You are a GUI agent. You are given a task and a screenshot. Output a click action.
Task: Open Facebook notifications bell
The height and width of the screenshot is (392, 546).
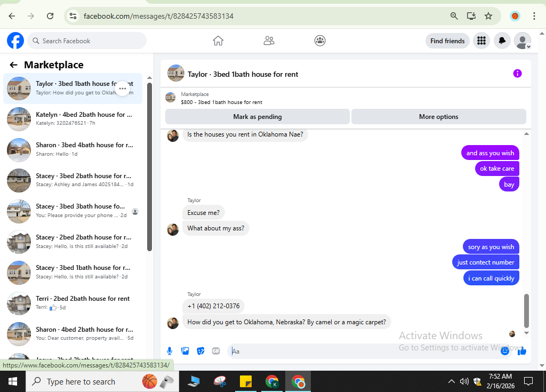[x=502, y=41]
